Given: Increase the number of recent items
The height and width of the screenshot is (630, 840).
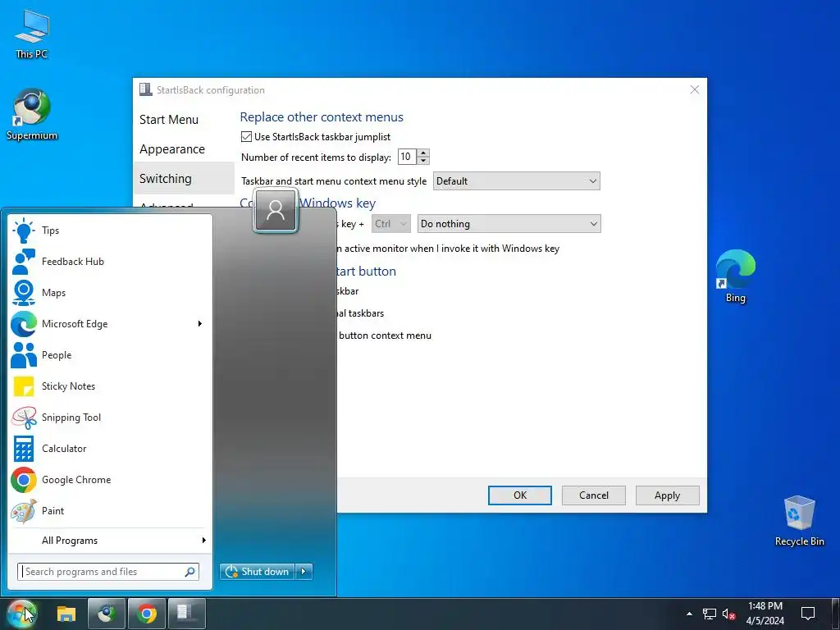Looking at the screenshot, I should [423, 153].
